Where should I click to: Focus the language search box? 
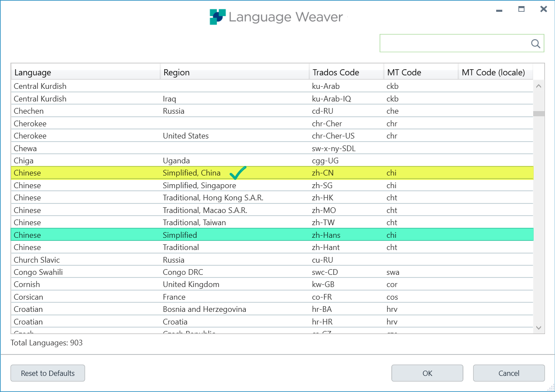(462, 43)
